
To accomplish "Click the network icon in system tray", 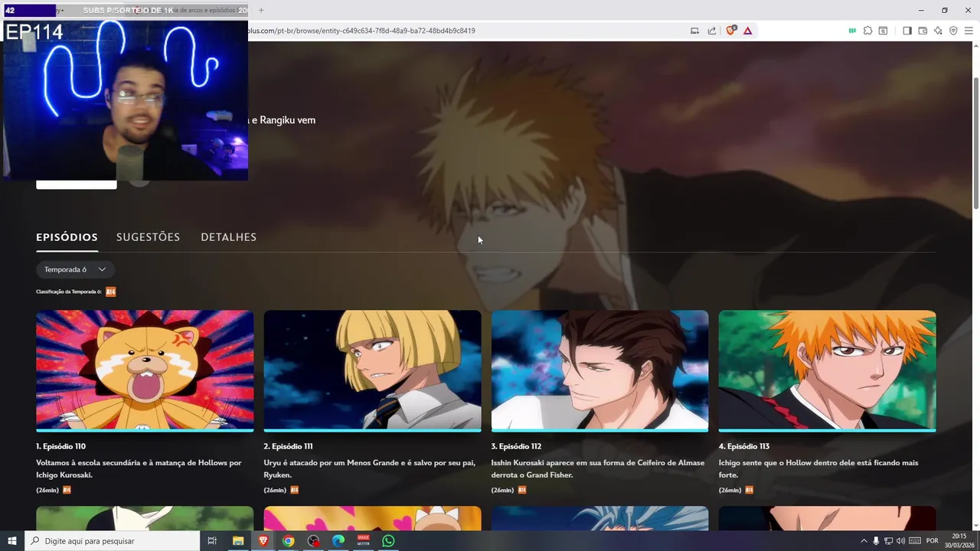I will pos(888,541).
